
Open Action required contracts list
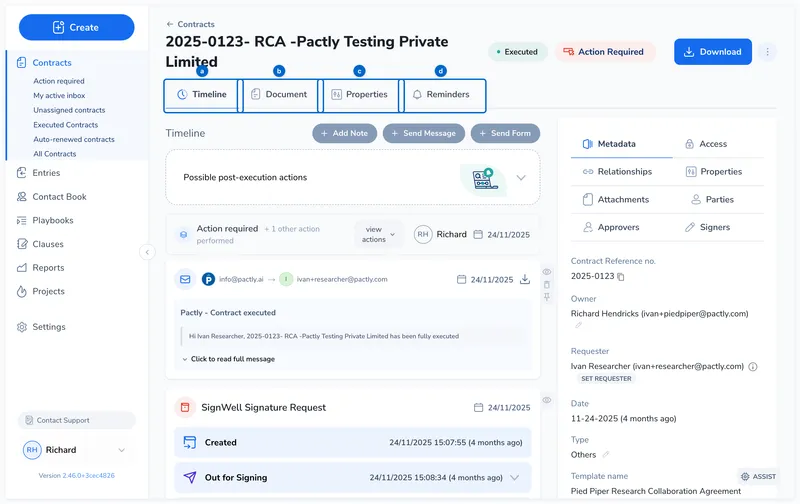59,81
